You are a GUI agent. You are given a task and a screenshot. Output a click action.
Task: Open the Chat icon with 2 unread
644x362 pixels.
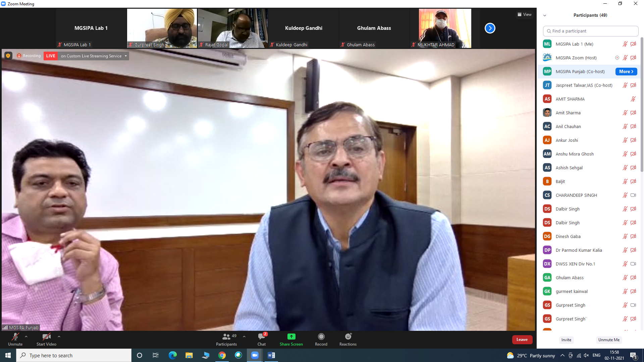tap(262, 337)
